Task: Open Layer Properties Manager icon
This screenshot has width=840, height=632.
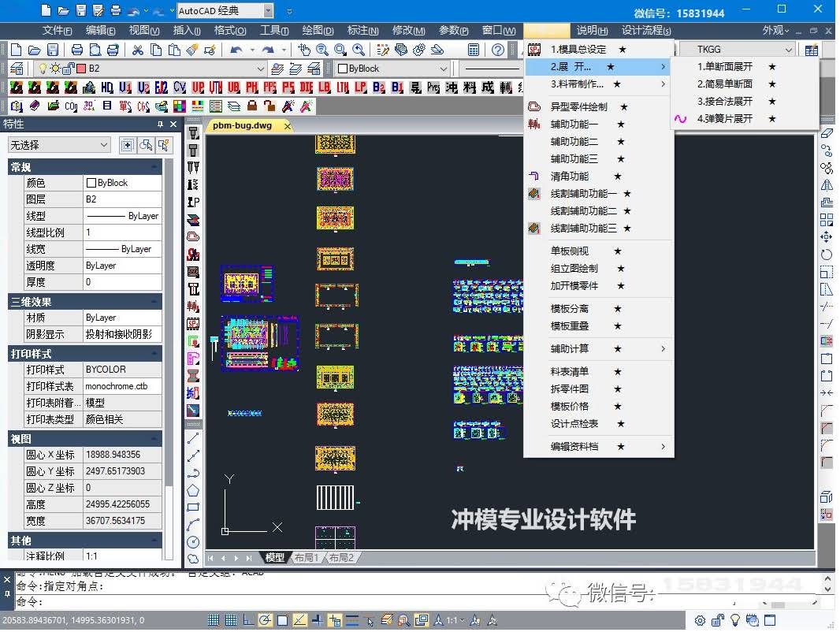Action: coord(17,69)
